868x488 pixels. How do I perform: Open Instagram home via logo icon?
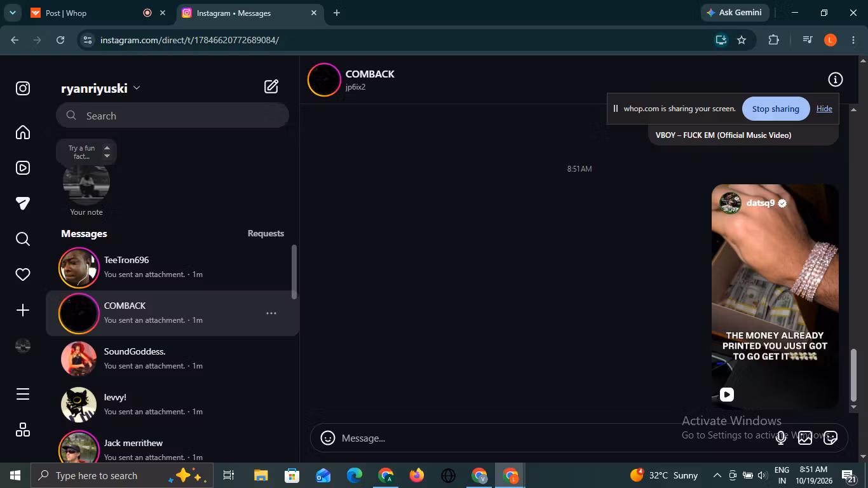23,88
